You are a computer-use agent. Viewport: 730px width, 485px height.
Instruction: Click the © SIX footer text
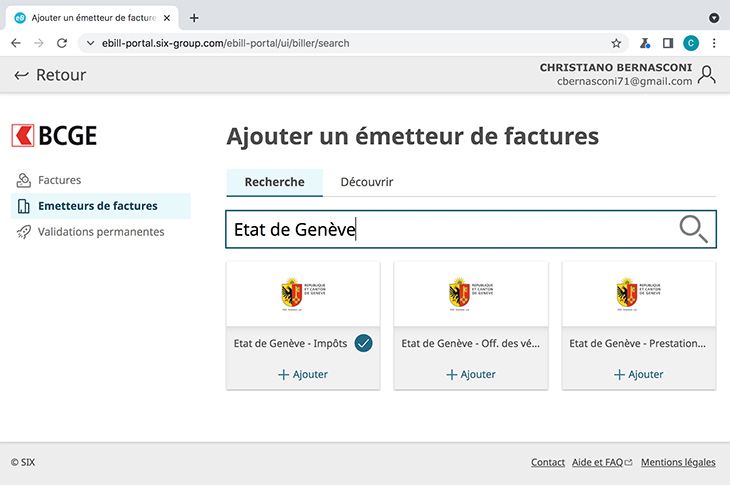coord(23,462)
